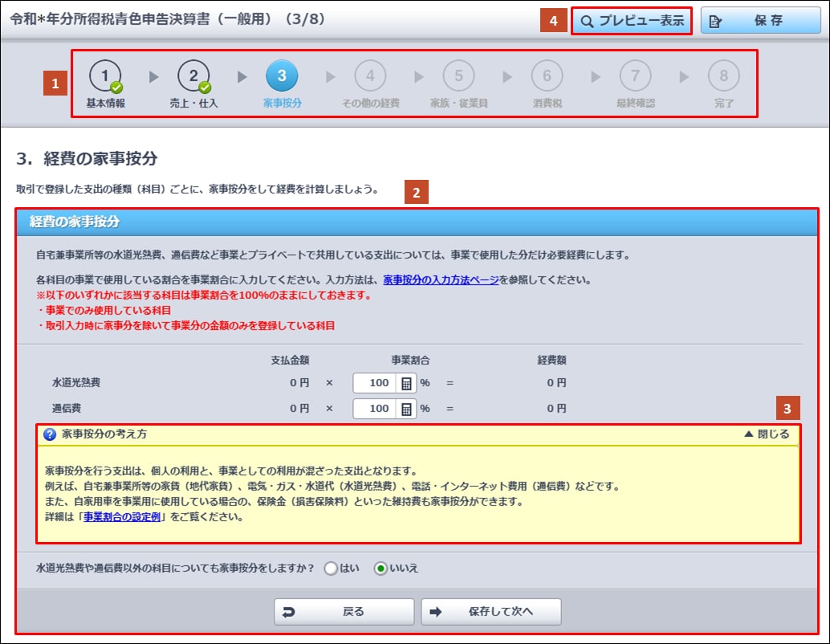Select the はい radio button

tap(330, 569)
